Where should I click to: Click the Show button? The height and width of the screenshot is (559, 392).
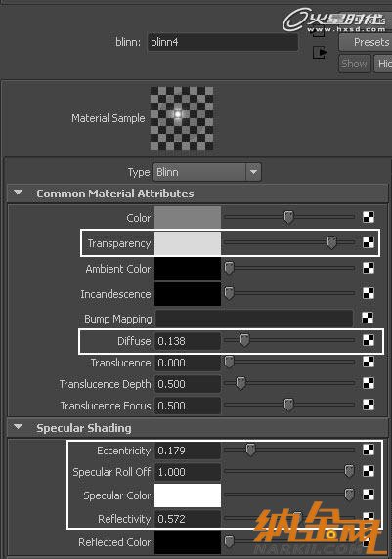click(354, 64)
